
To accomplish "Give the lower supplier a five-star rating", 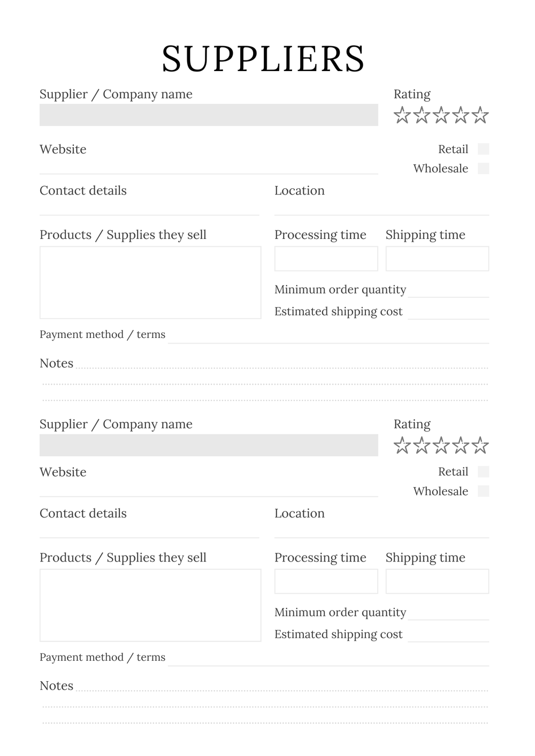I will [480, 445].
